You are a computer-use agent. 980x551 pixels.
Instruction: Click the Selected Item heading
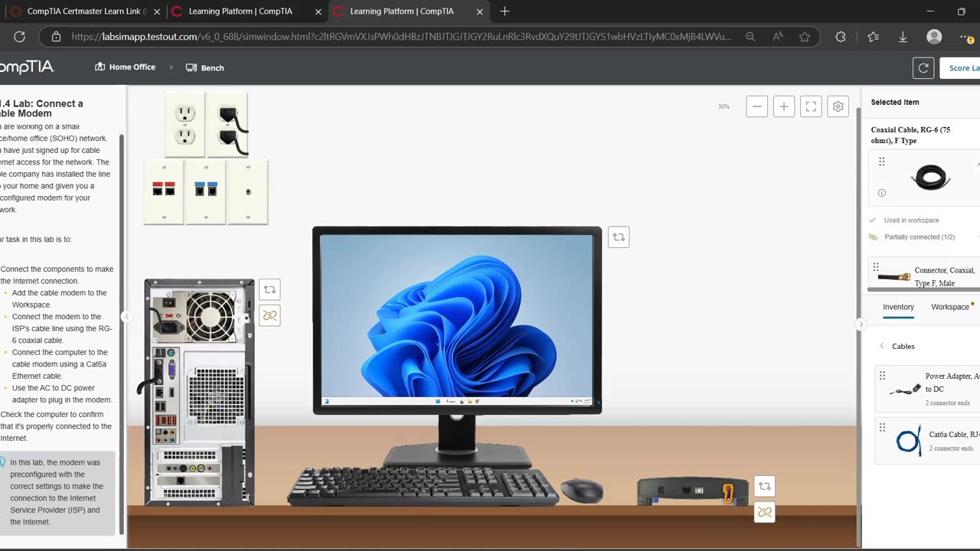(x=895, y=103)
